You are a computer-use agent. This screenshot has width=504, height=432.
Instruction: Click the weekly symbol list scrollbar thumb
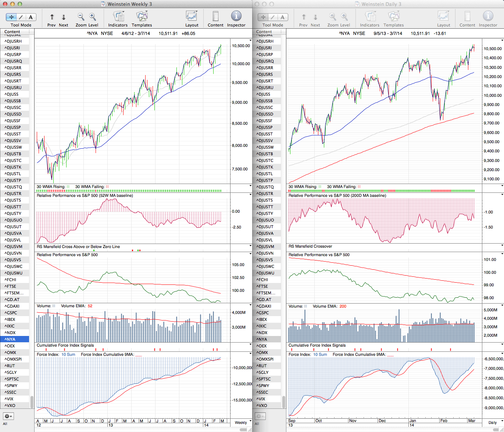pos(32,402)
